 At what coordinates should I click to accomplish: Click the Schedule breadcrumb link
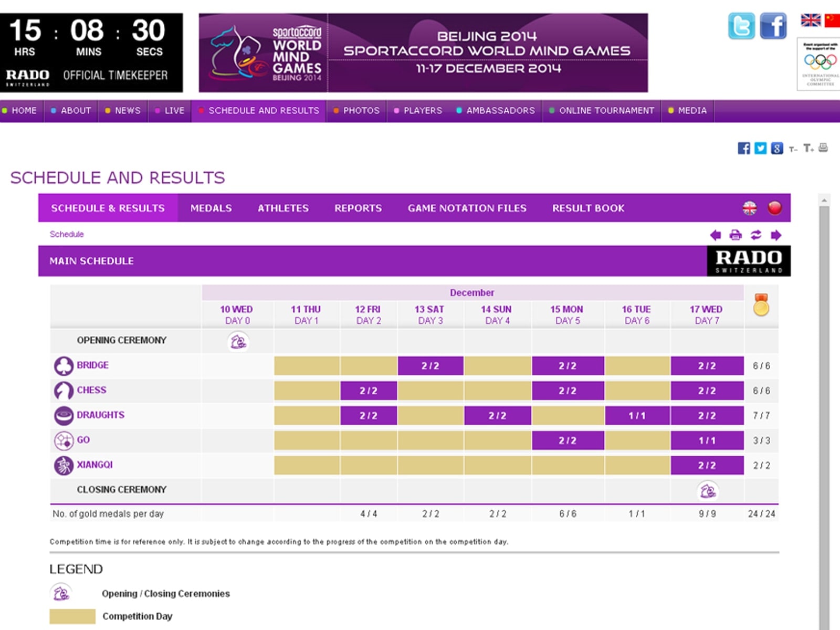click(x=67, y=234)
